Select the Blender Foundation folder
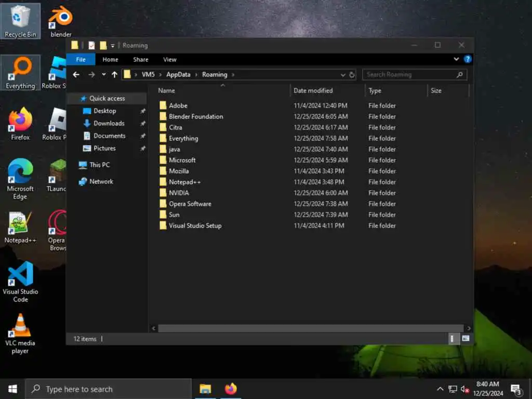This screenshot has width=532, height=399. coord(196,116)
